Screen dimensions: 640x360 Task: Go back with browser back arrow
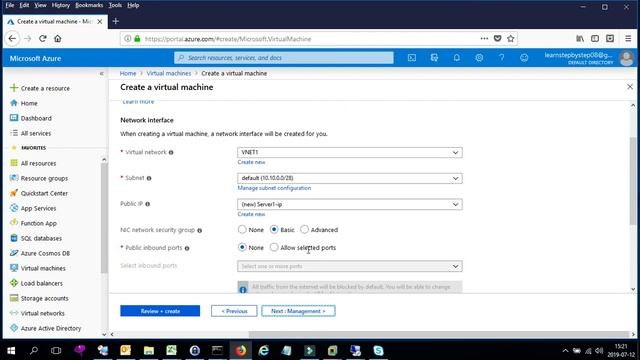pyautogui.click(x=12, y=38)
